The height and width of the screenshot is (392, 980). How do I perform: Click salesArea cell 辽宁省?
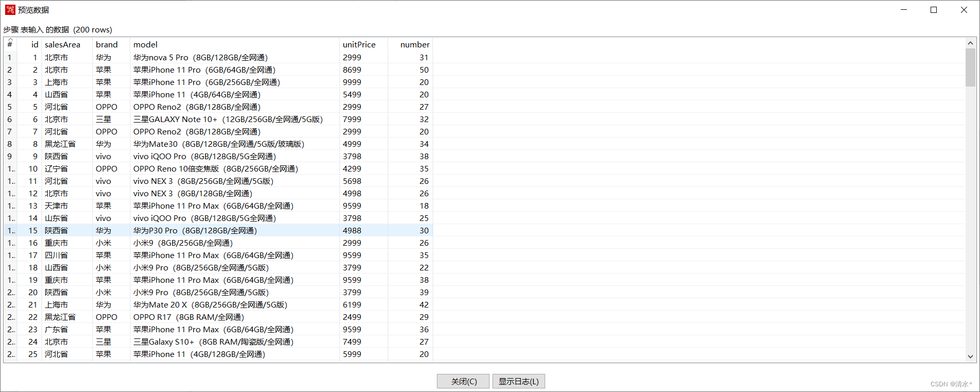coord(56,168)
